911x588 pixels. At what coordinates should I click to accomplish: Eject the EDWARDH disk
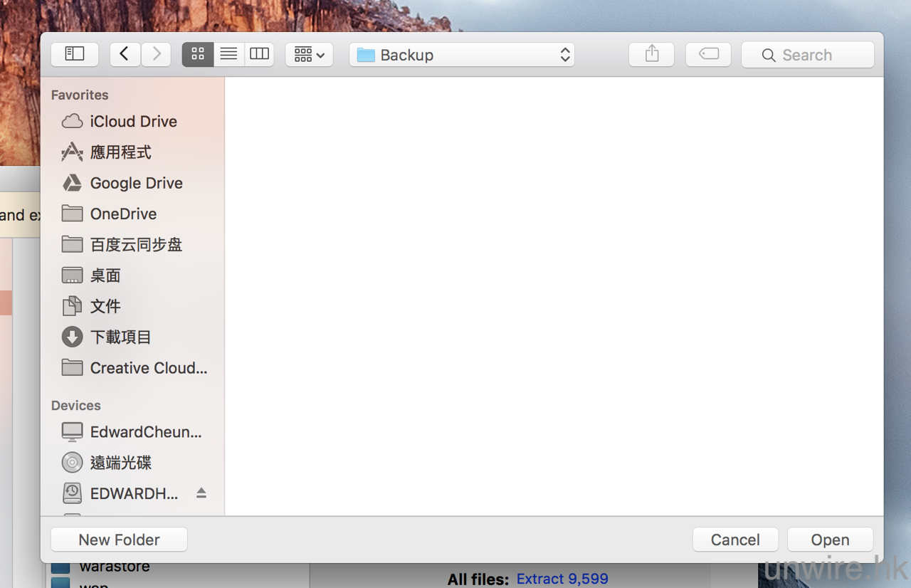coord(201,493)
